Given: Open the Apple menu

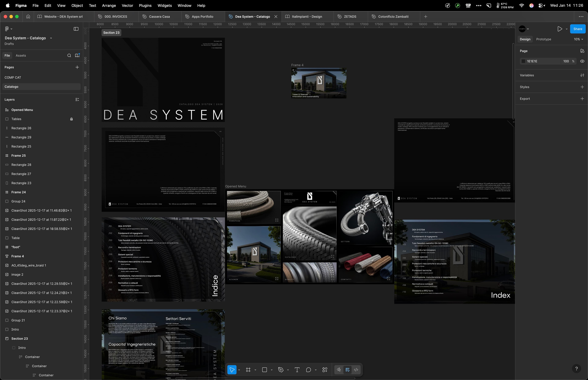Looking at the screenshot, I should tap(8, 5).
